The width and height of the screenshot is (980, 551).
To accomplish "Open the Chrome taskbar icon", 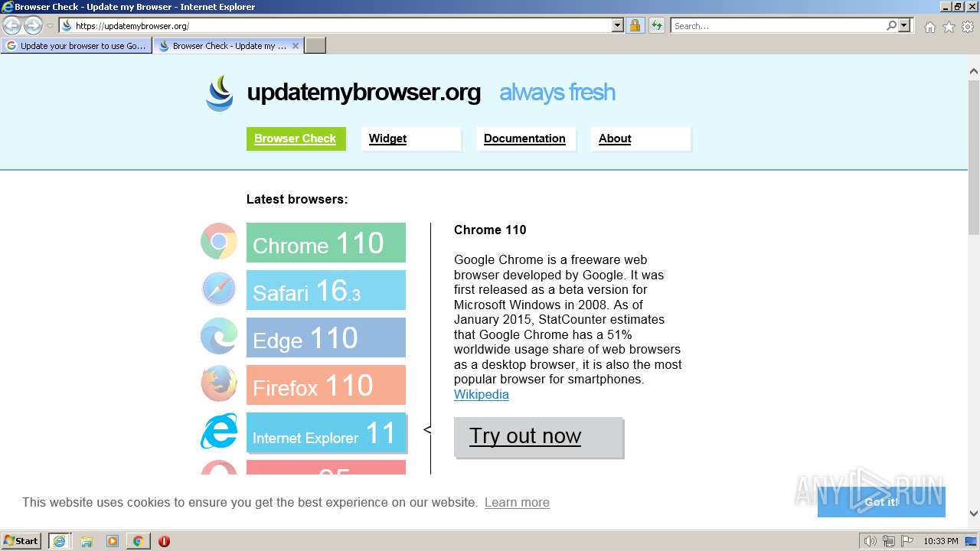I will 139,541.
